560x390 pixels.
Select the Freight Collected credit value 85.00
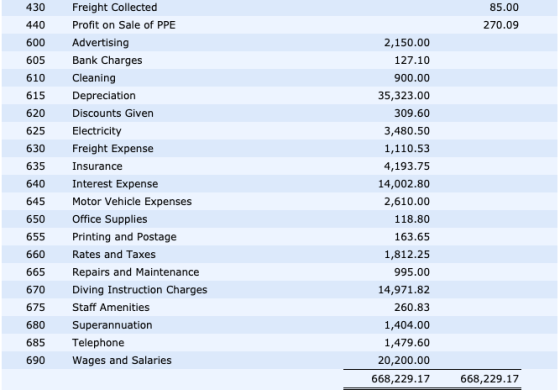tap(504, 7)
